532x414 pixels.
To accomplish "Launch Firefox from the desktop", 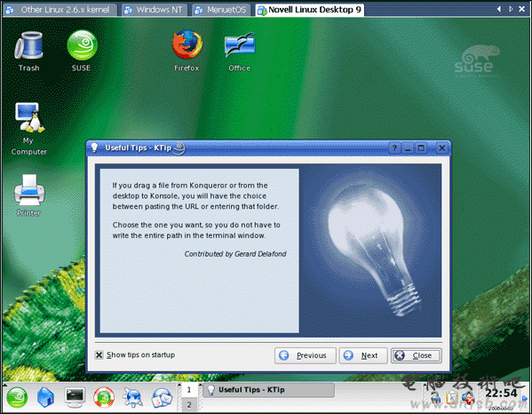I will coord(187,51).
